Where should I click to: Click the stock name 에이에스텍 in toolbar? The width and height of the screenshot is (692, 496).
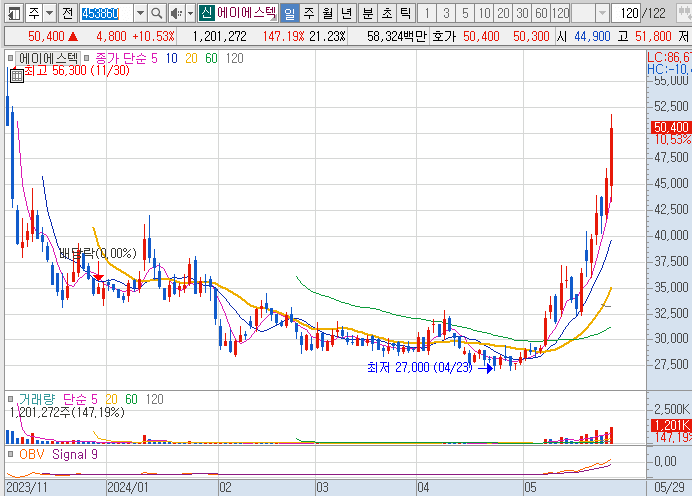pyautogui.click(x=246, y=13)
